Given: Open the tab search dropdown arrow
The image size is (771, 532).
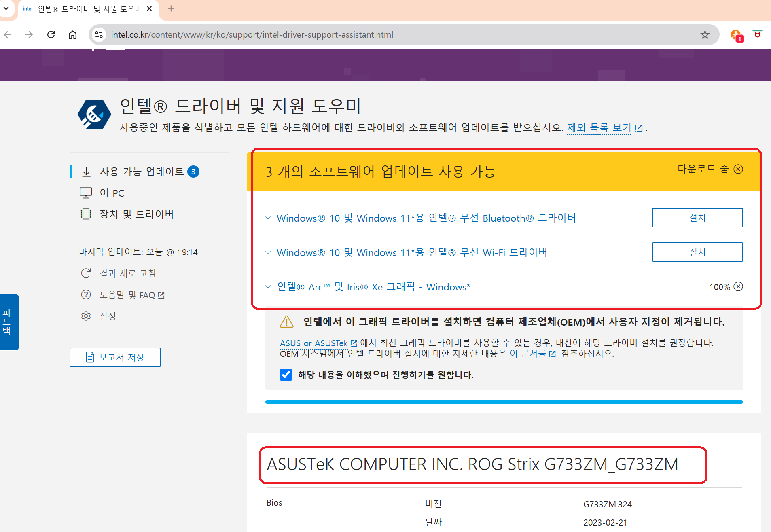Looking at the screenshot, I should click(6, 8).
